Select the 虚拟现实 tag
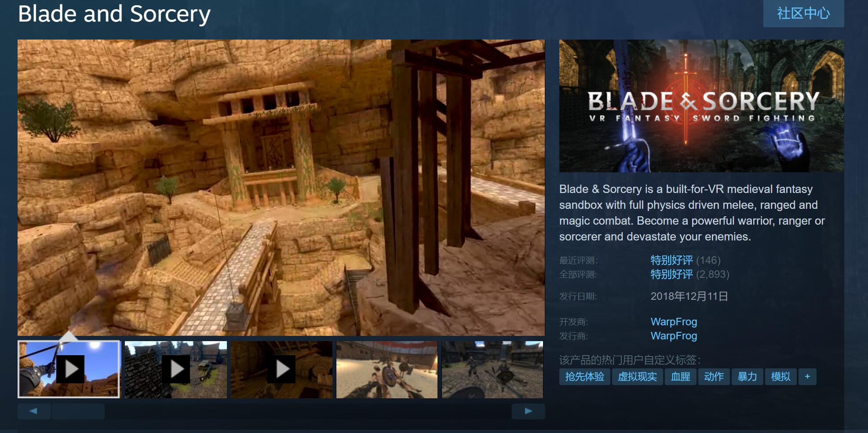This screenshot has height=433, width=868. pos(637,377)
